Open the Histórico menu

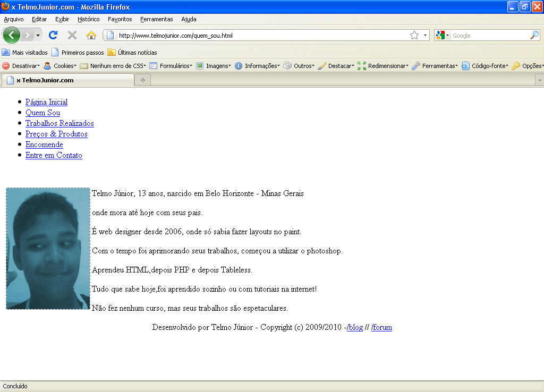(89, 19)
